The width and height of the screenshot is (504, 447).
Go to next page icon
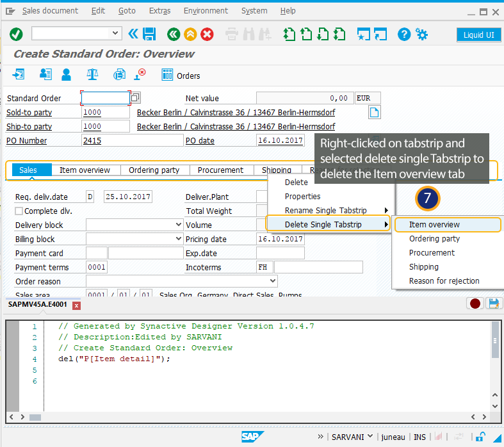pyautogui.click(x=323, y=34)
